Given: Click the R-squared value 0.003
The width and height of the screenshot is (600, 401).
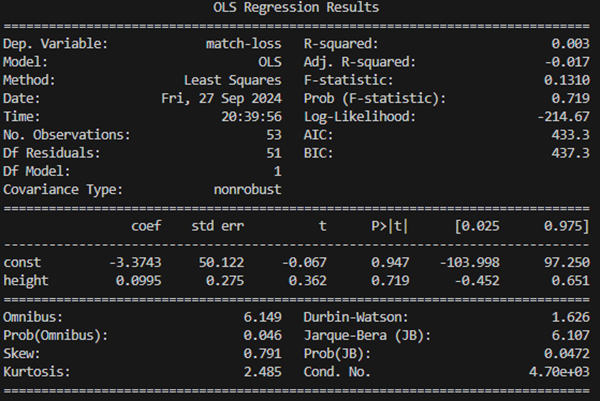Looking at the screenshot, I should 569,45.
